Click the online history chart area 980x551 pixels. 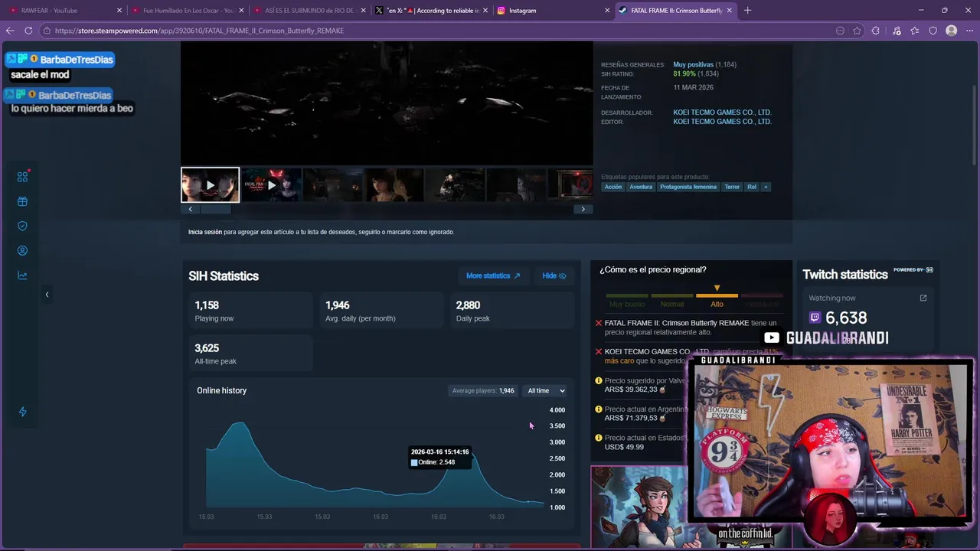[374, 458]
